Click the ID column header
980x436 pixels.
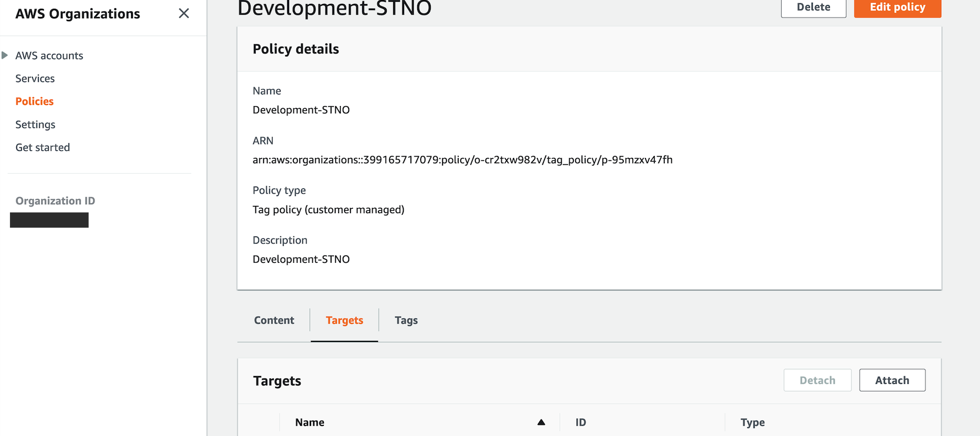click(581, 423)
